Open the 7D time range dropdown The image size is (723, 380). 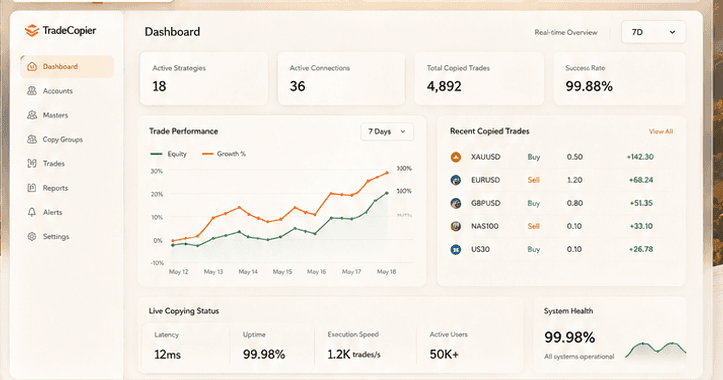[653, 32]
